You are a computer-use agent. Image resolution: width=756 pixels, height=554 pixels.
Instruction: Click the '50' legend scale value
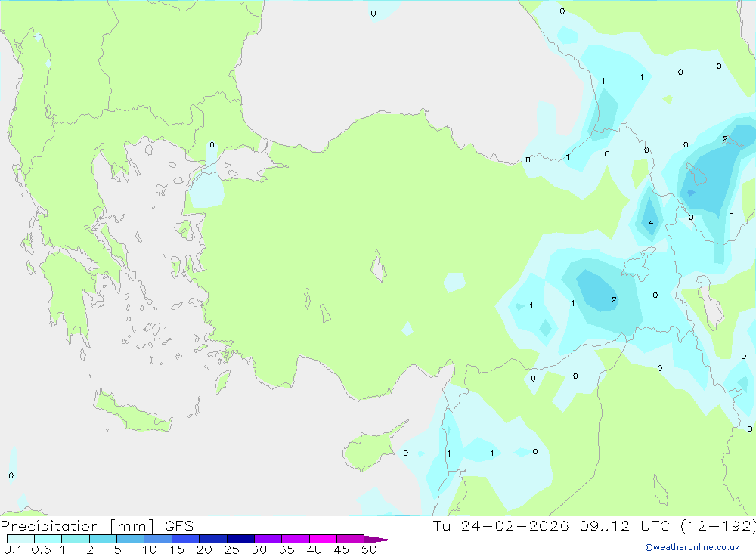(369, 549)
